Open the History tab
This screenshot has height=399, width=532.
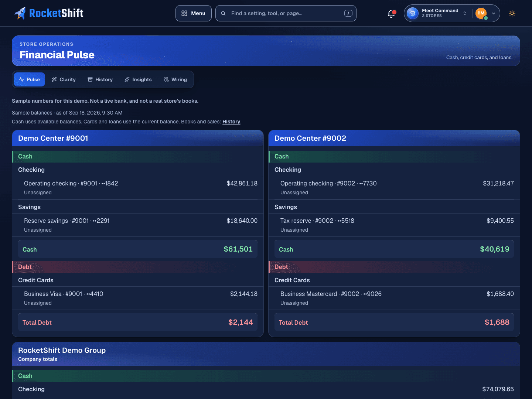[x=100, y=79]
